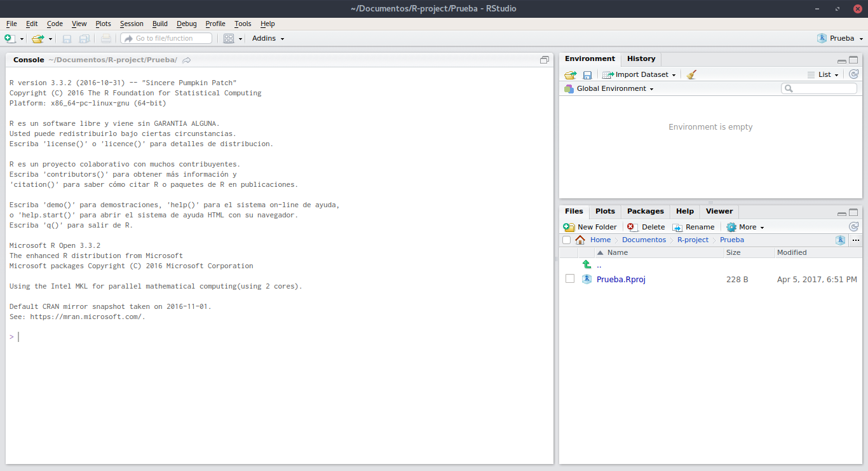This screenshot has height=471, width=868.
Task: Click the Save workspace disk icon
Action: coord(587,74)
